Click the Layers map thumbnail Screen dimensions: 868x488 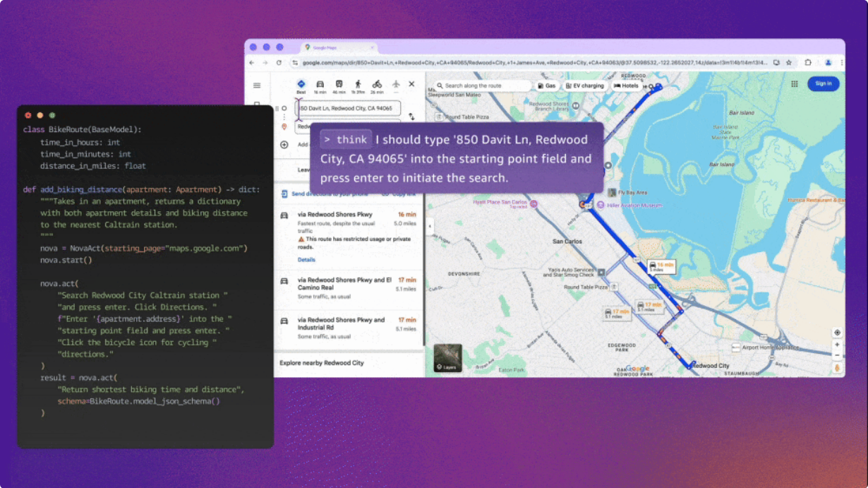tap(447, 359)
